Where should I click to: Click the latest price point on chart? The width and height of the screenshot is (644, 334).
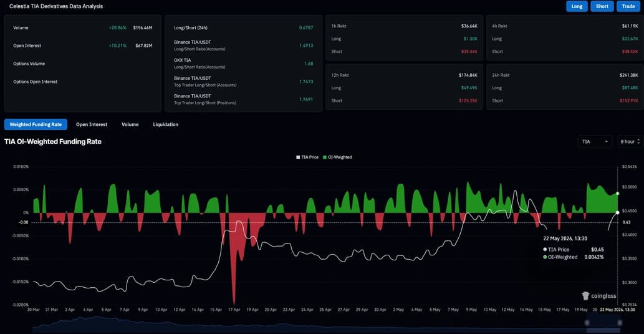pyautogui.click(x=617, y=212)
